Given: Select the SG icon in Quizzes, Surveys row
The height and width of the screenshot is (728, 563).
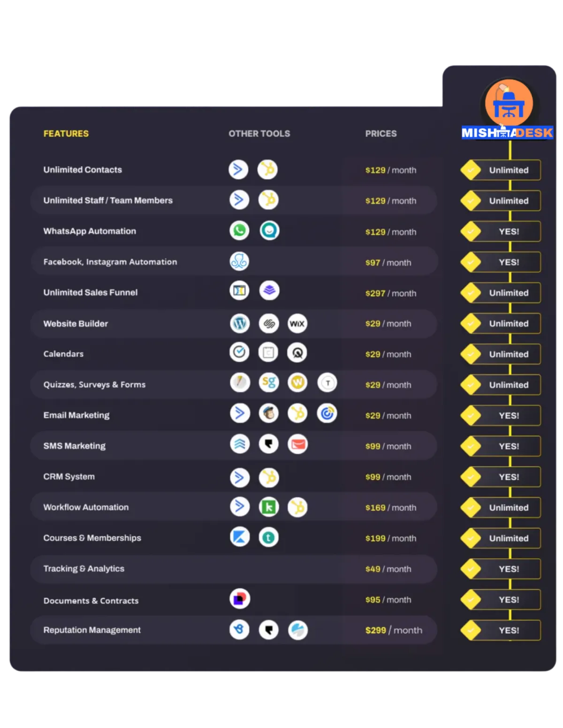Looking at the screenshot, I should [269, 383].
